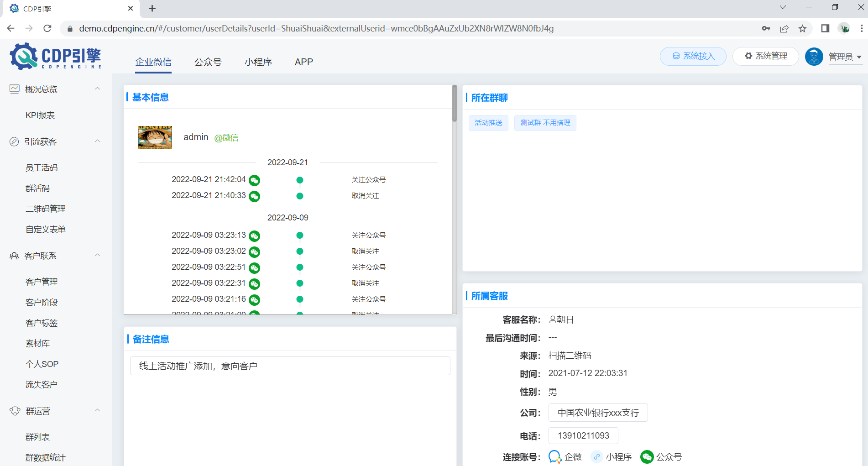This screenshot has width=868, height=466.
Task: Click the administrator avatar icon
Action: coord(814,57)
